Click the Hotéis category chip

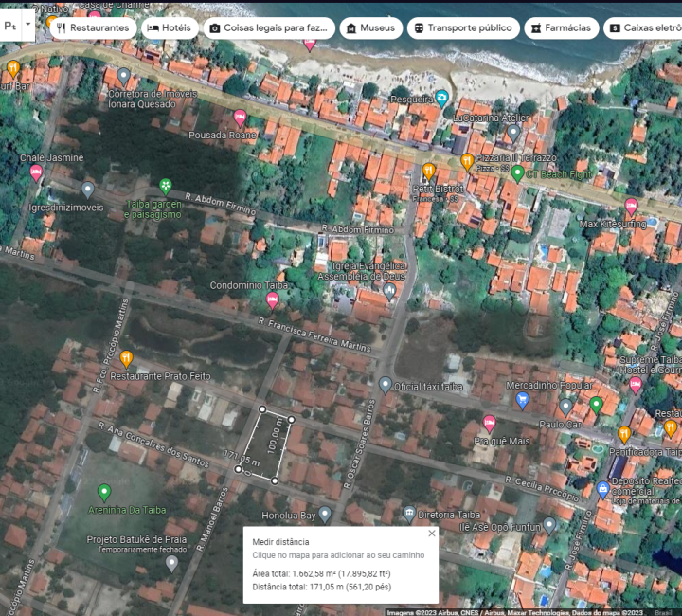point(170,28)
